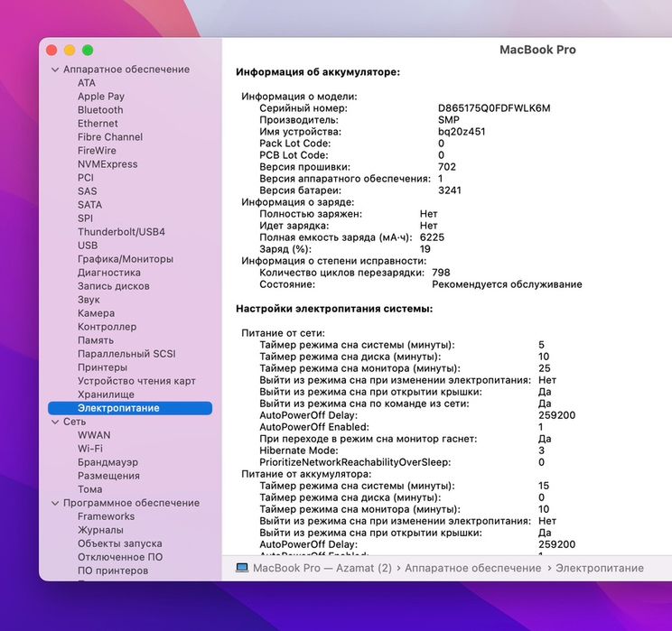The width and height of the screenshot is (672, 631).
Task: Collapse the Программное обеспечение section
Action: (55, 503)
